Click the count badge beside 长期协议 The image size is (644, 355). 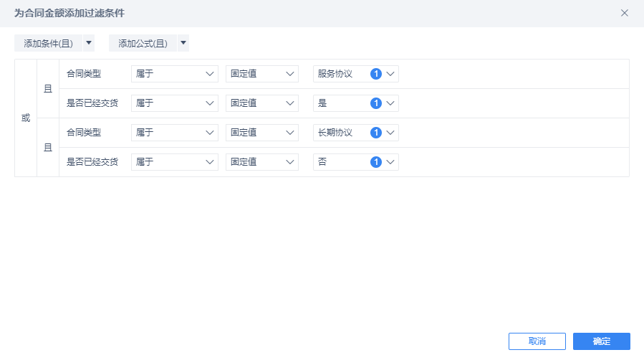[x=376, y=133]
